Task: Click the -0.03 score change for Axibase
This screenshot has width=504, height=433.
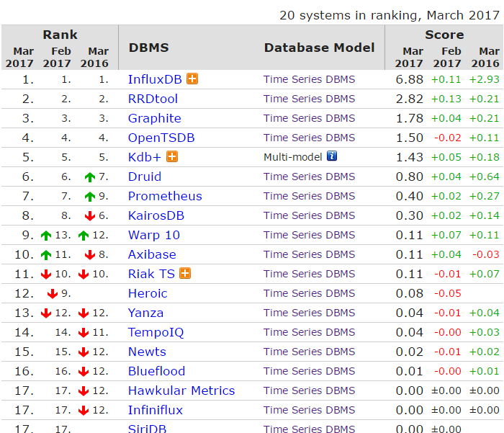Action: [486, 254]
